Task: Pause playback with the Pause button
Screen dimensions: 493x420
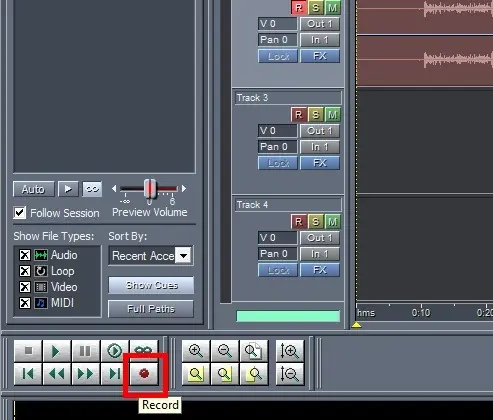Action: coord(85,351)
